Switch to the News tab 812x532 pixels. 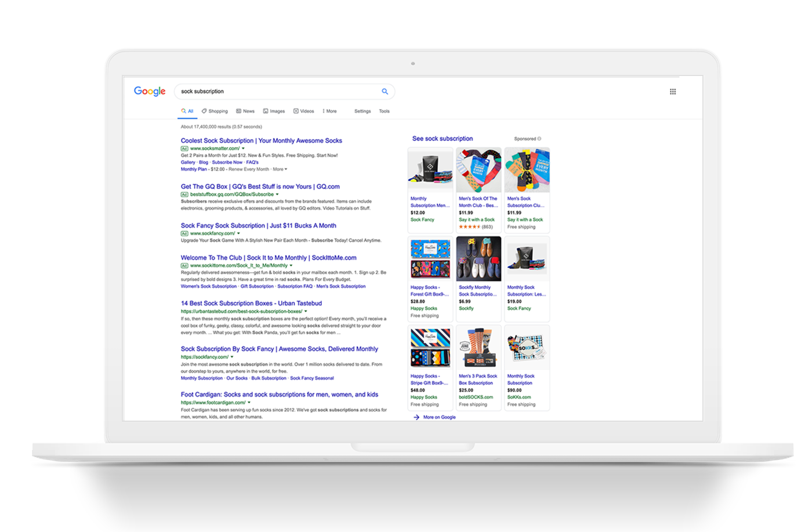[245, 111]
